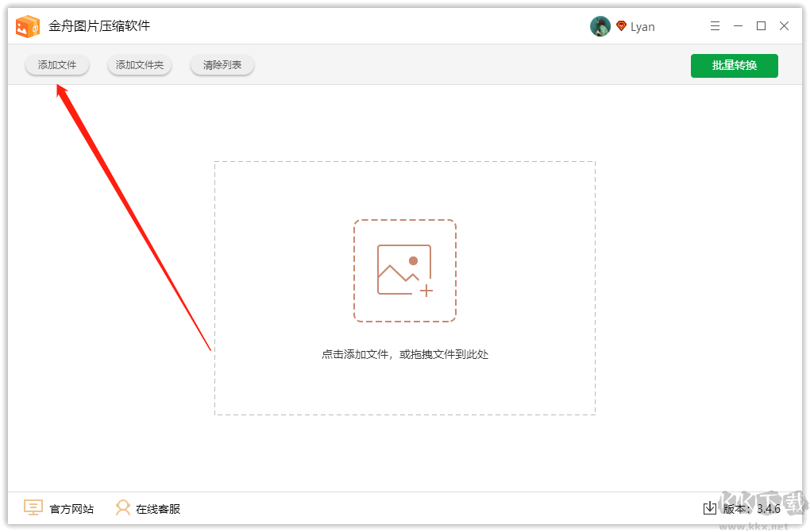This screenshot has height=532, width=810.
Task: Open the official website via 官方网站 link
Action: click(x=68, y=507)
